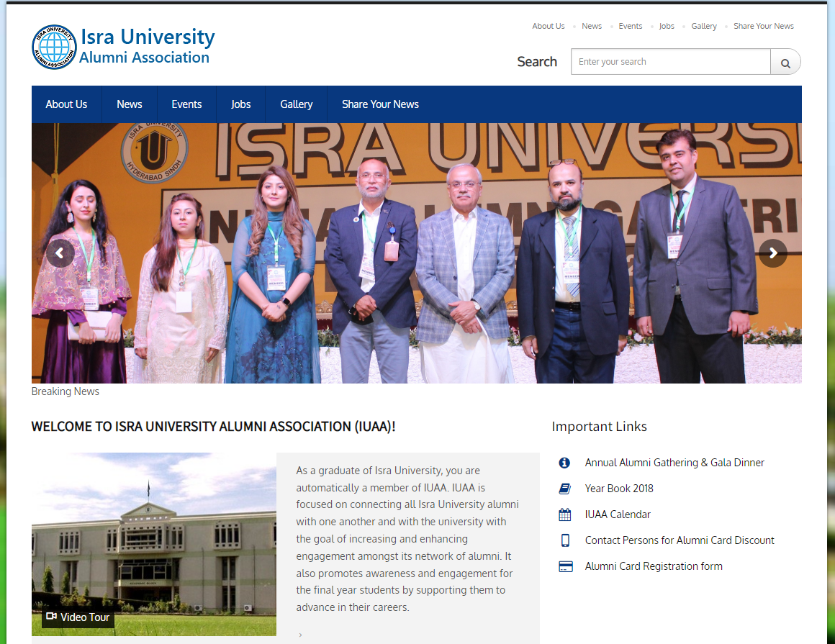
Task: Click info icon beside Annual Alumni Gathering
Action: [x=564, y=463]
